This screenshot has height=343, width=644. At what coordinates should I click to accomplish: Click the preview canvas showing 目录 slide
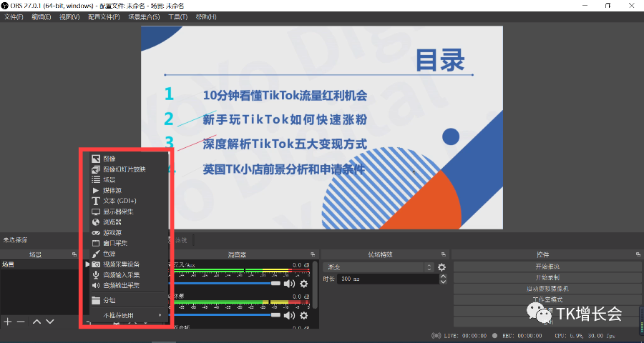[322, 128]
